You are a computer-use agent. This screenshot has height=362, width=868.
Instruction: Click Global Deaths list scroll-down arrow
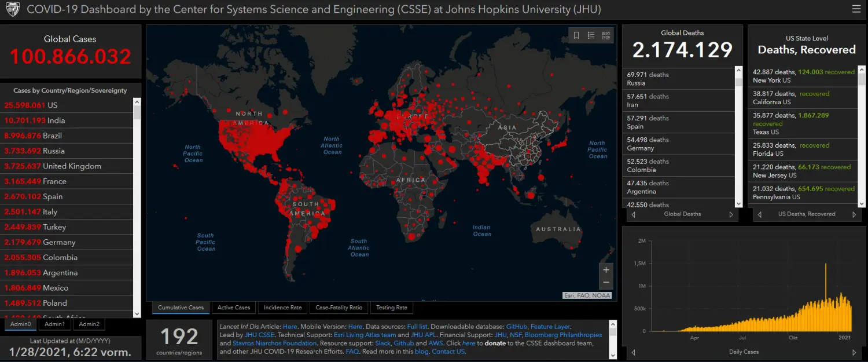pos(738,203)
